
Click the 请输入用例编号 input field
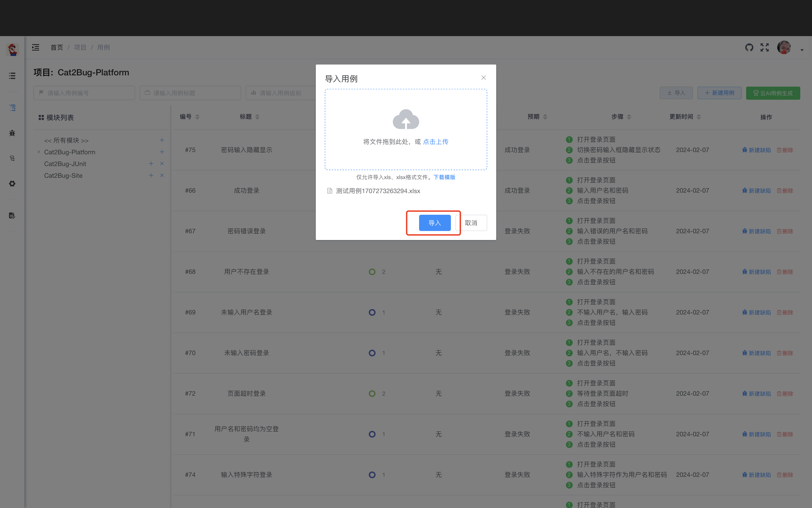[x=84, y=93]
